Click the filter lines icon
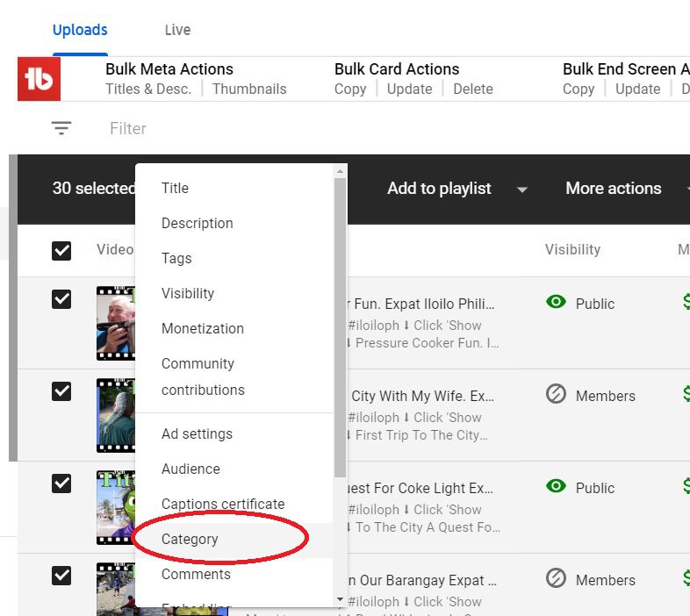The image size is (690, 616). (x=61, y=128)
